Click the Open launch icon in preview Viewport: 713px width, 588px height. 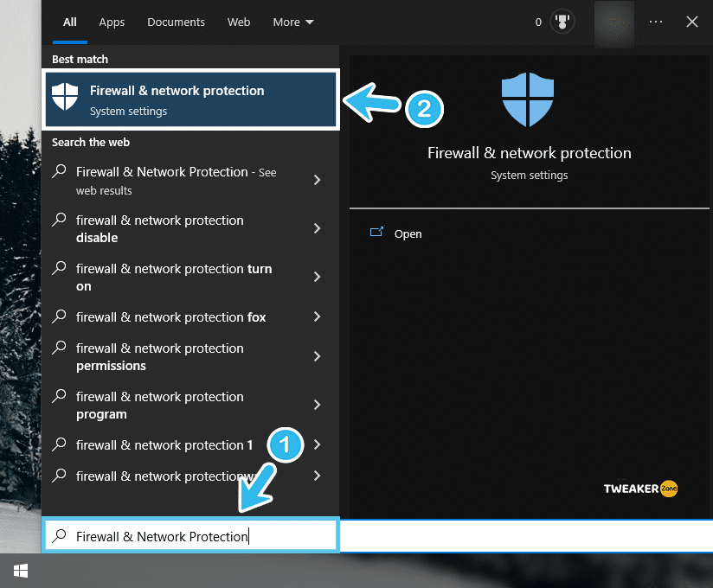[x=376, y=233]
